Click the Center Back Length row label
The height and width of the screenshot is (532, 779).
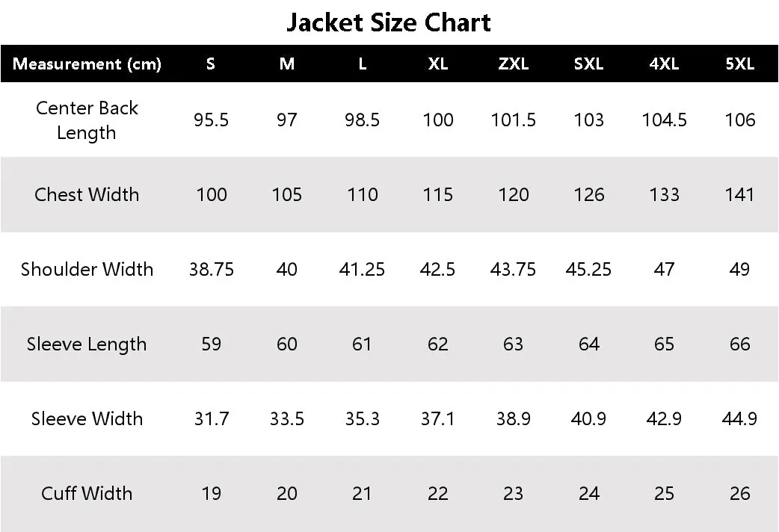tap(87, 120)
